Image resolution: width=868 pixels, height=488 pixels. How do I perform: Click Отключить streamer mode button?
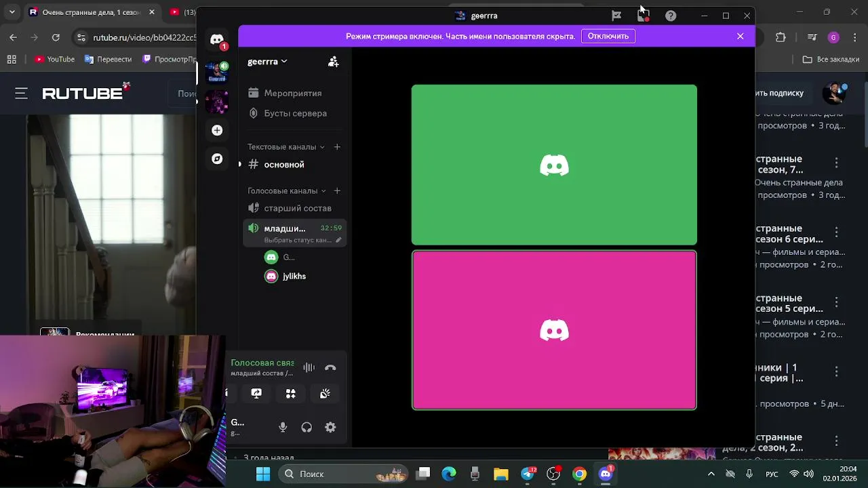[608, 36]
